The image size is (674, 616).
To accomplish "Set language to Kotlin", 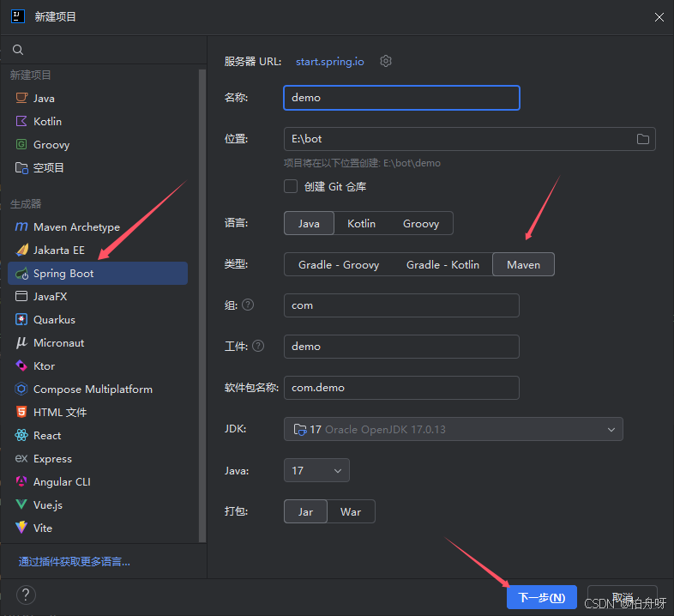I will coord(362,223).
